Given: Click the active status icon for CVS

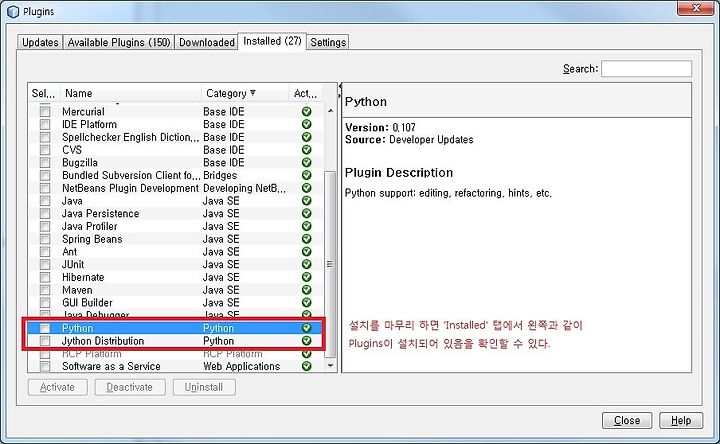Looking at the screenshot, I should click(307, 150).
